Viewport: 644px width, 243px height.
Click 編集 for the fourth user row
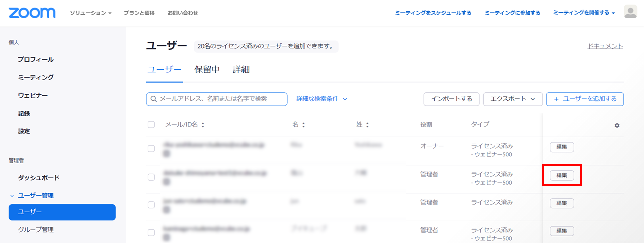562,231
